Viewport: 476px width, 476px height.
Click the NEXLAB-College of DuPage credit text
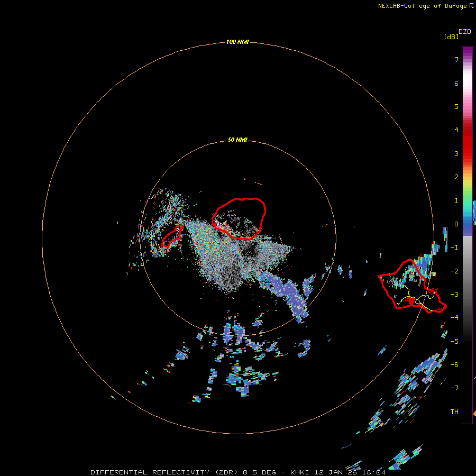425,6
